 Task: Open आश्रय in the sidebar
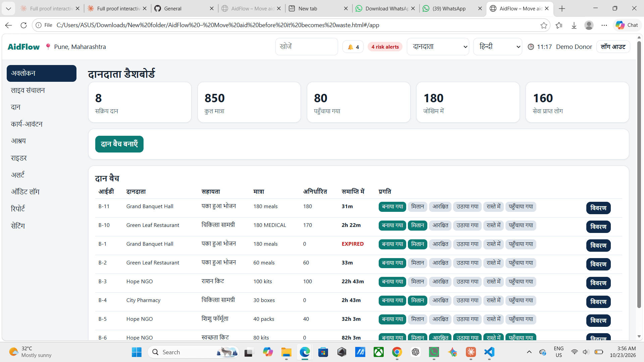tap(42, 141)
